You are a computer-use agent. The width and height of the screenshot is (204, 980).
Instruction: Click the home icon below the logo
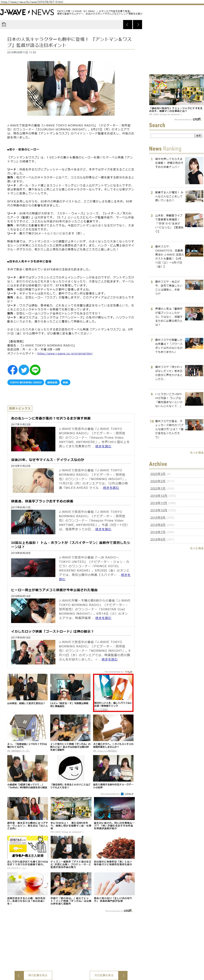4,25
